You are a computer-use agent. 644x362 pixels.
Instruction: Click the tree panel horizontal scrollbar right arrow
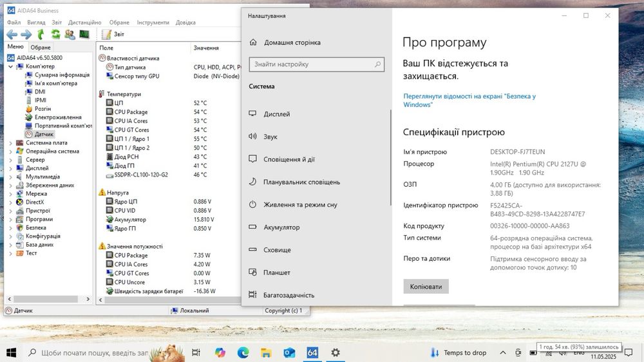88,299
